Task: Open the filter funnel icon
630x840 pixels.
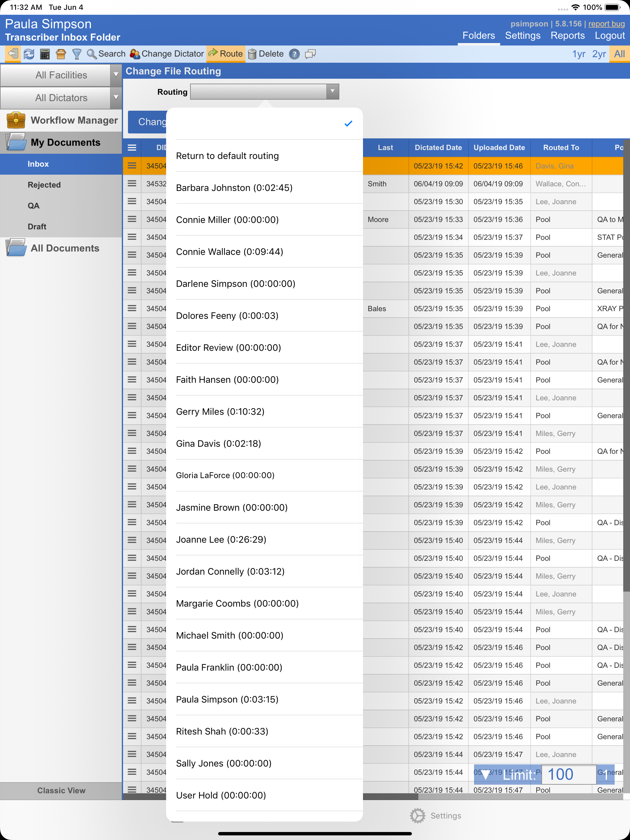Action: tap(77, 54)
